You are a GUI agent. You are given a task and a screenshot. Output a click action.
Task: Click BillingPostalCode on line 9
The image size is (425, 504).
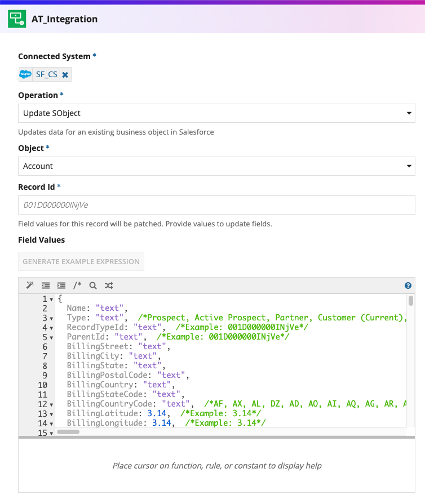[x=107, y=375]
